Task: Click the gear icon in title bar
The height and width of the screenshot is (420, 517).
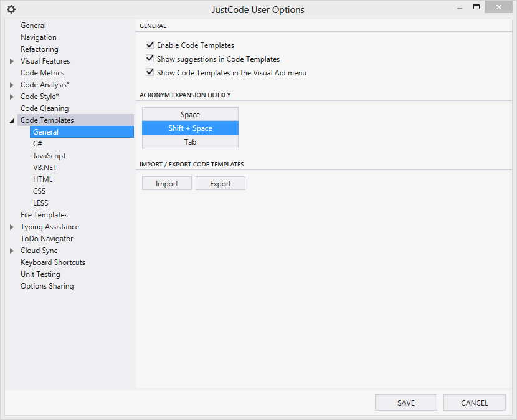Action: (x=11, y=9)
